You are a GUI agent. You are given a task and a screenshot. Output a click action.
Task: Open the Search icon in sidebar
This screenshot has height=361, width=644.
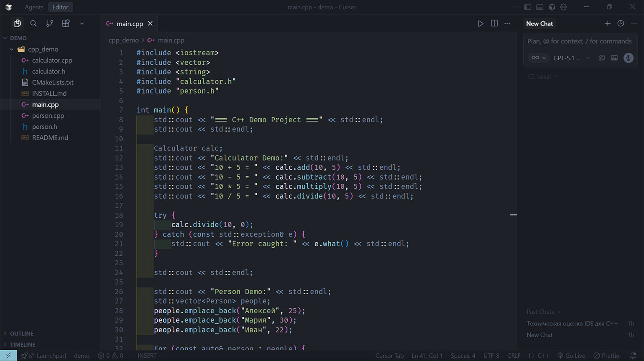coord(33,23)
